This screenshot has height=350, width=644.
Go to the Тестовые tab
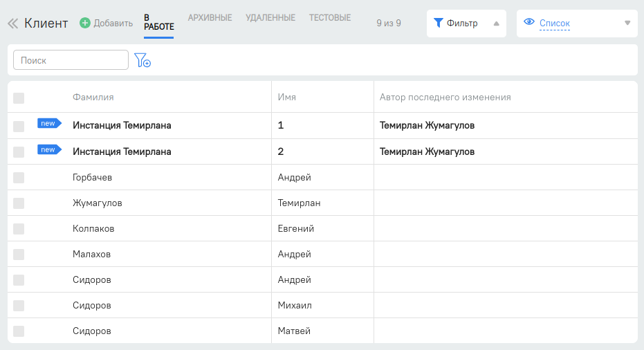tap(329, 17)
